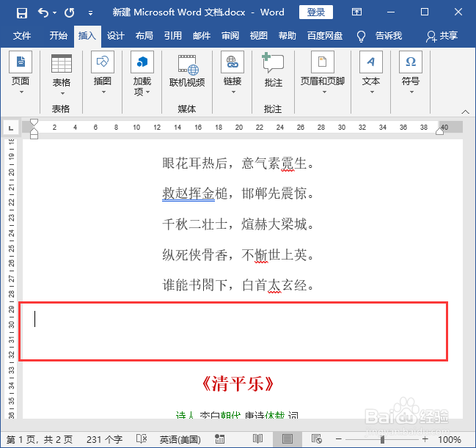
Task: Open the 帮助 tab
Action: 288,36
